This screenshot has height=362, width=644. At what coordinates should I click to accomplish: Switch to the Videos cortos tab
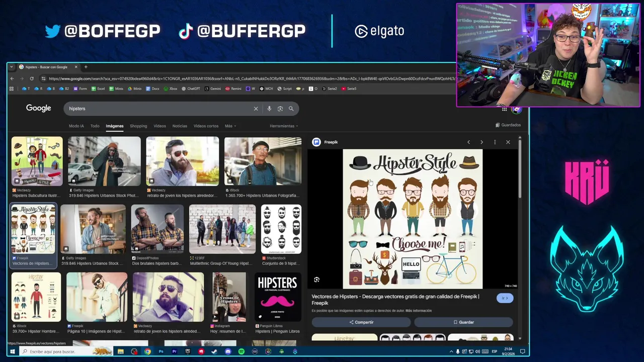pyautogui.click(x=206, y=126)
